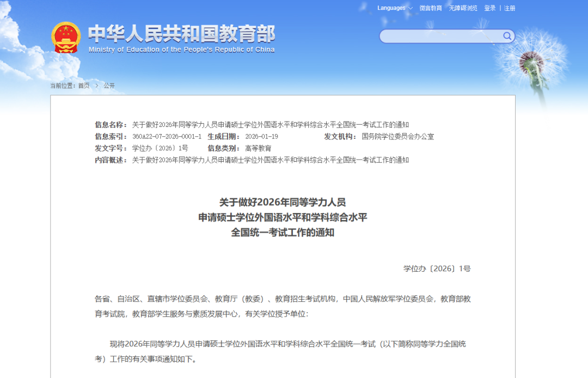Screen dimensions: 588x378
Task: Click the 信息类别 label
Action: point(224,148)
